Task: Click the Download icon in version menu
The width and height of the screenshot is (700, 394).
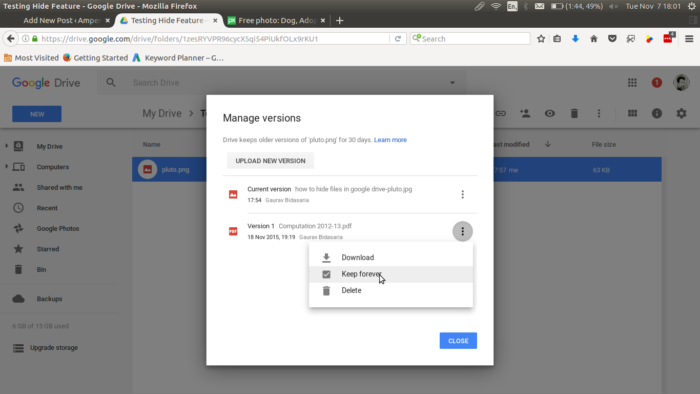Action: point(326,257)
